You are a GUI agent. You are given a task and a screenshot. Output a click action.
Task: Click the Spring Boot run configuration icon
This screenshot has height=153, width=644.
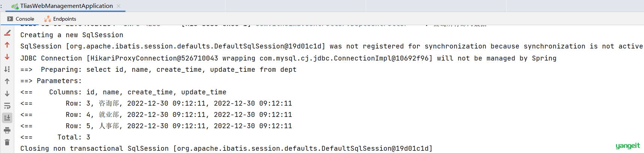coord(15,6)
